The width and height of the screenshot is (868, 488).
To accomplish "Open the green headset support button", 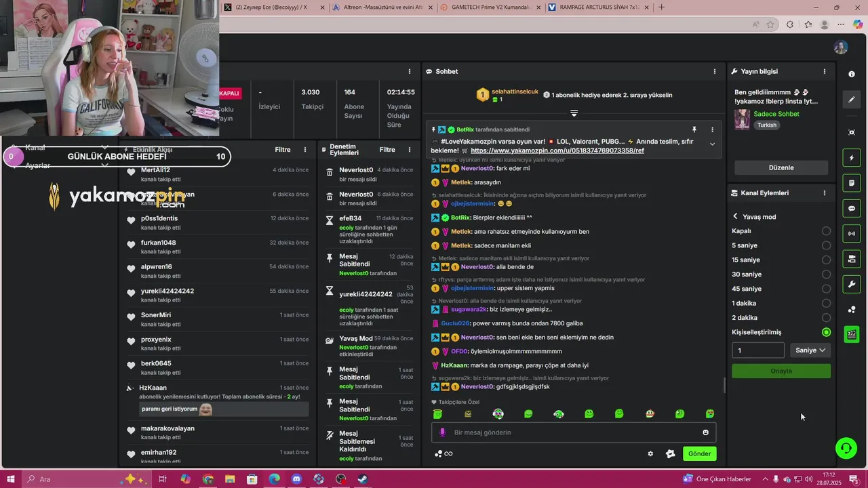I will point(846,447).
